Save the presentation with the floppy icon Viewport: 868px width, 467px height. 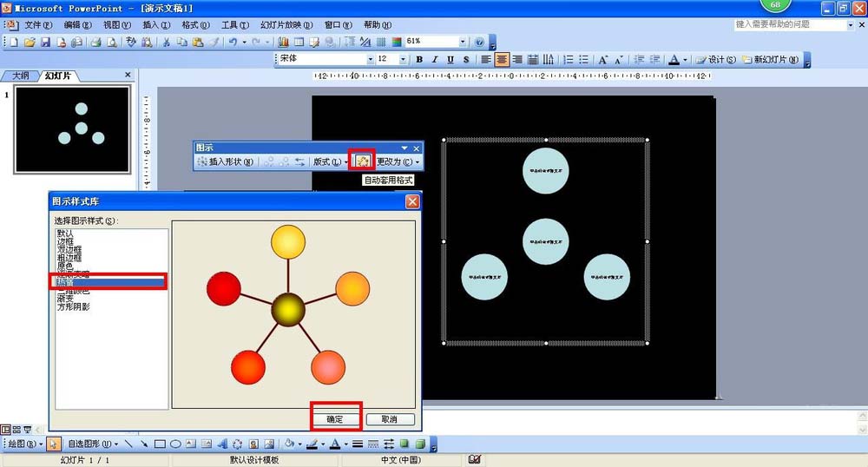tap(45, 42)
